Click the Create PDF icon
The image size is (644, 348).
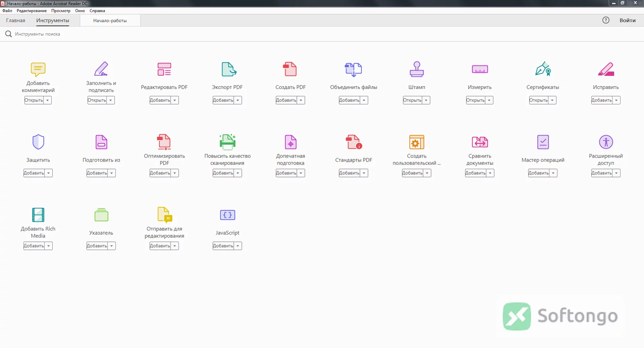tap(290, 69)
